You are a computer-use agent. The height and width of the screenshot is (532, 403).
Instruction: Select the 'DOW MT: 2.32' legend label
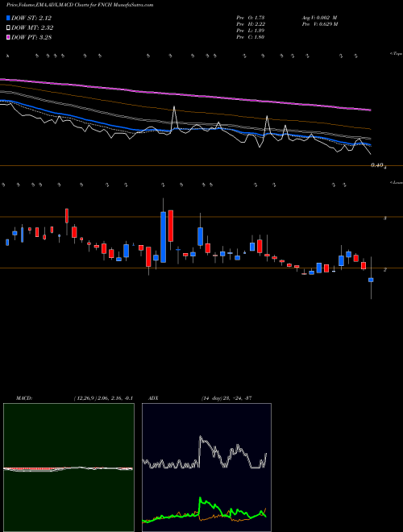pos(32,28)
